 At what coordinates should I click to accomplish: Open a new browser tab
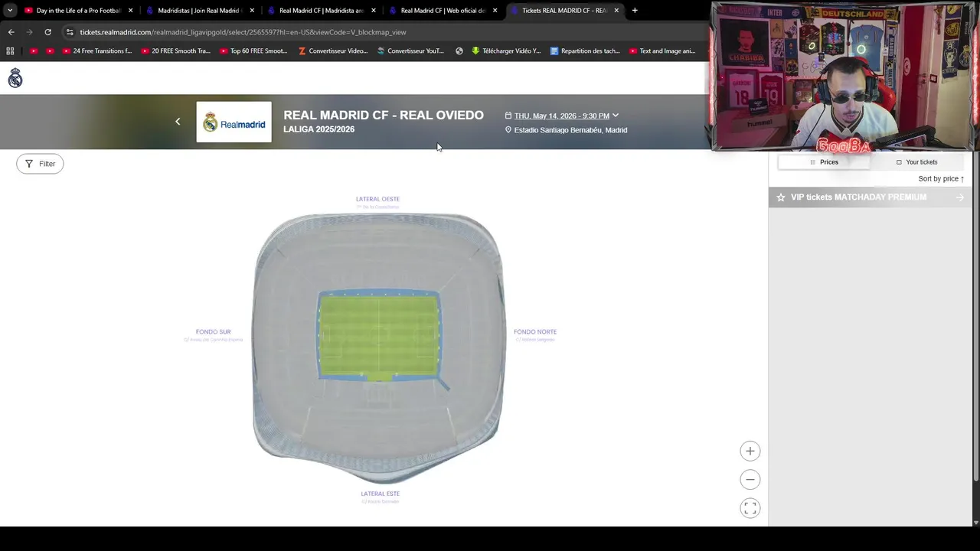coord(635,11)
